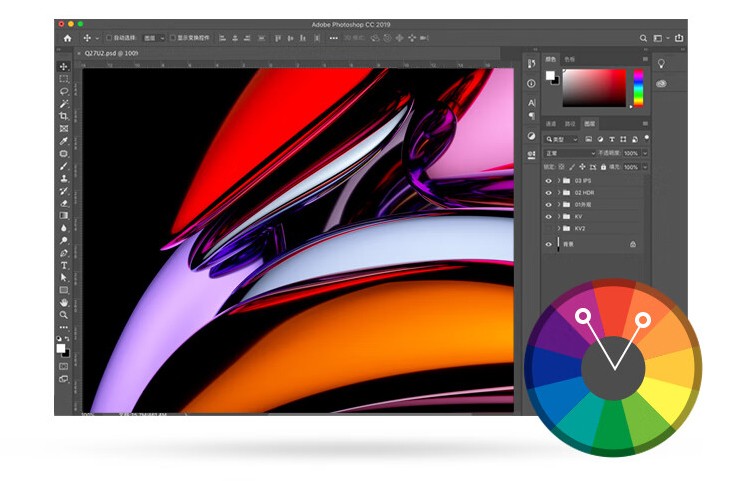
Task: Open the Learn lightbulb panel icon
Action: tap(662, 64)
